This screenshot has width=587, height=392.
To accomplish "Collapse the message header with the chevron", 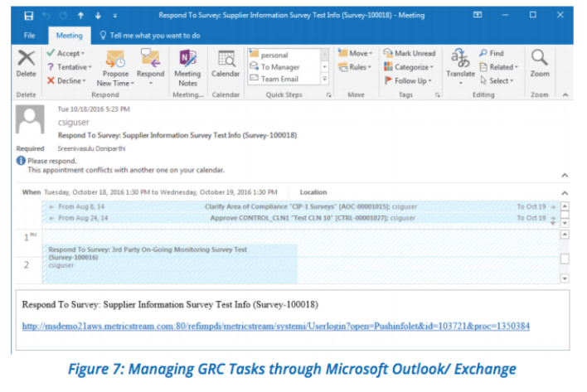I will click(x=565, y=176).
